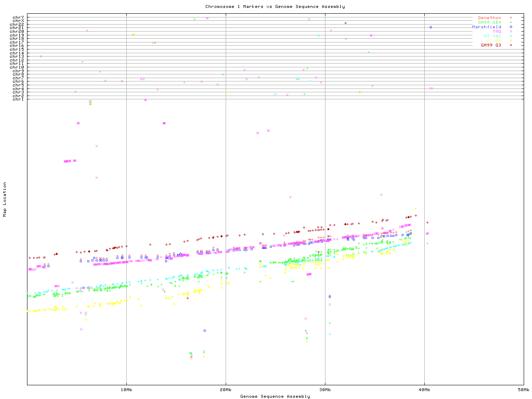Viewport: 532px width, 399px height.
Task: Click the Map Location y-axis title
Action: click(5, 199)
